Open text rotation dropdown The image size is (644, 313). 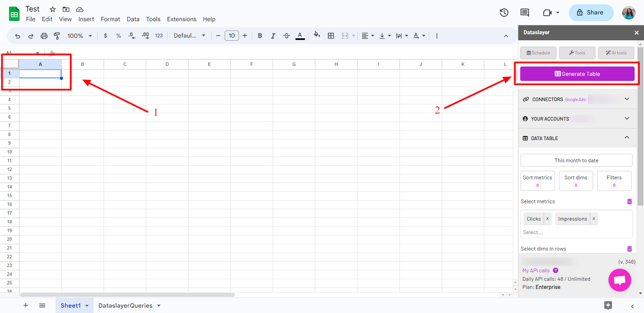pos(419,36)
